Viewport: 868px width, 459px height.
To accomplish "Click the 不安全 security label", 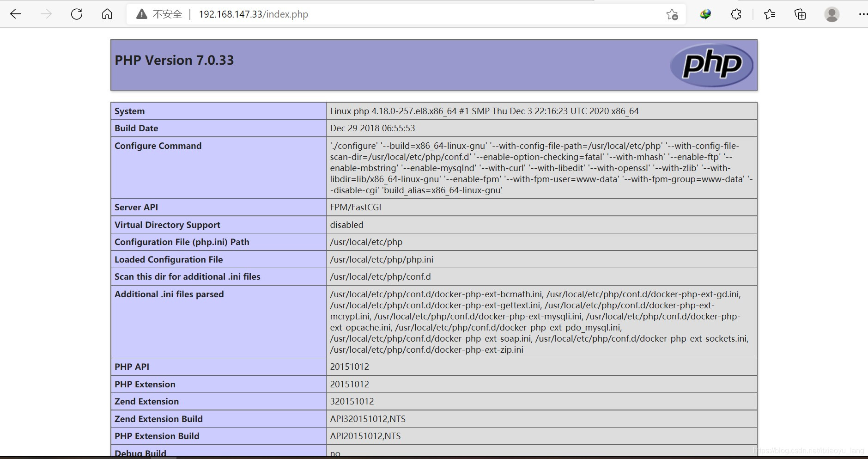I will click(x=168, y=14).
